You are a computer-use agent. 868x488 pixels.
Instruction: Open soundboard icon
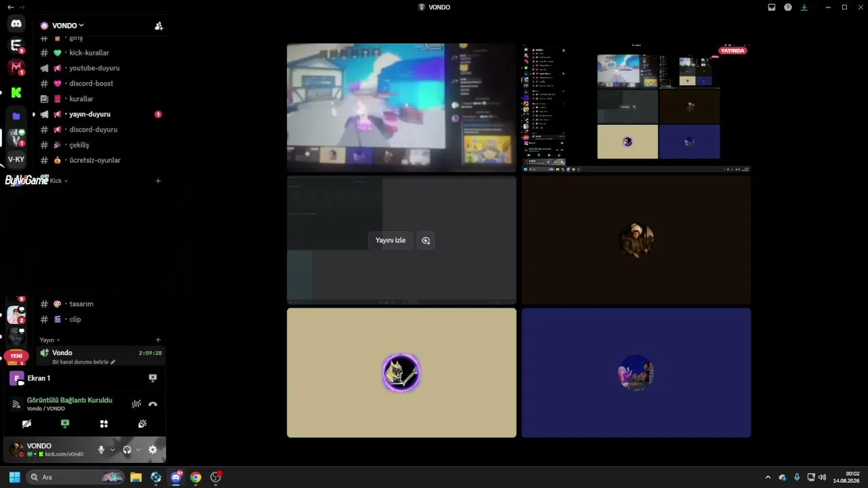click(142, 424)
